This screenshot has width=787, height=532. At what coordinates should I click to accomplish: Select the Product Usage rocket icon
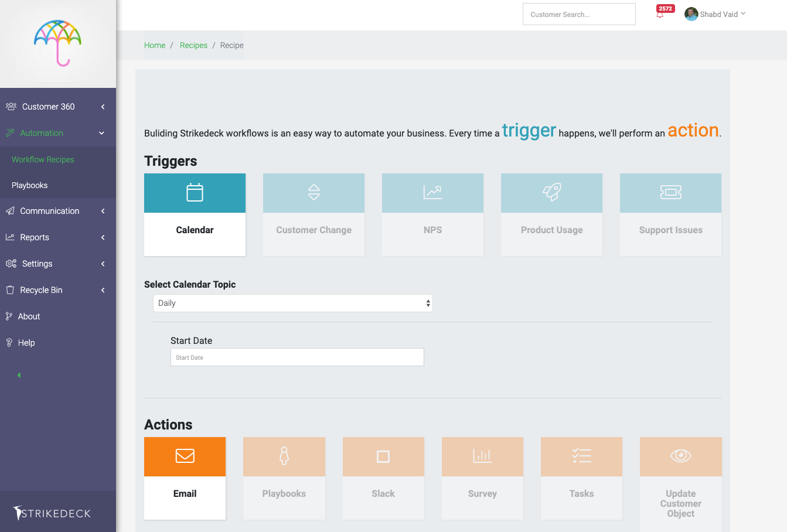(x=552, y=192)
